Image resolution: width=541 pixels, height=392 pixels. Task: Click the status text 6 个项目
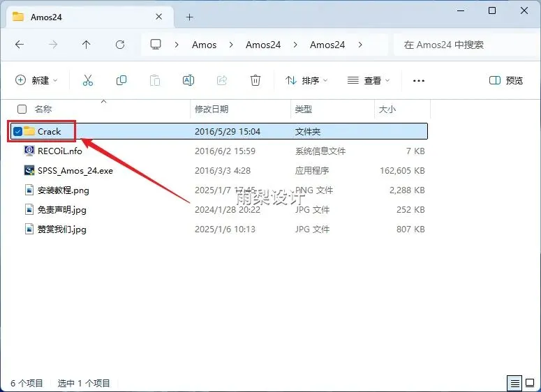click(x=27, y=383)
